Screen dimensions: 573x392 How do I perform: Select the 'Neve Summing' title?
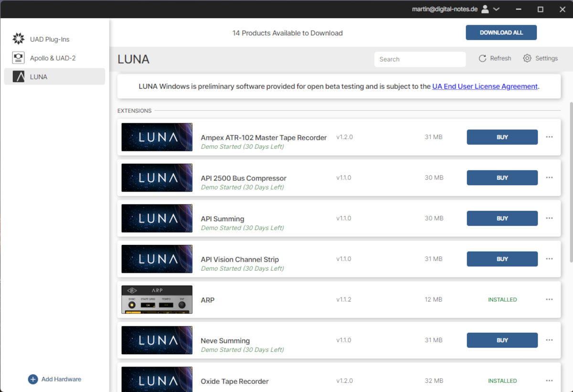pyautogui.click(x=225, y=340)
